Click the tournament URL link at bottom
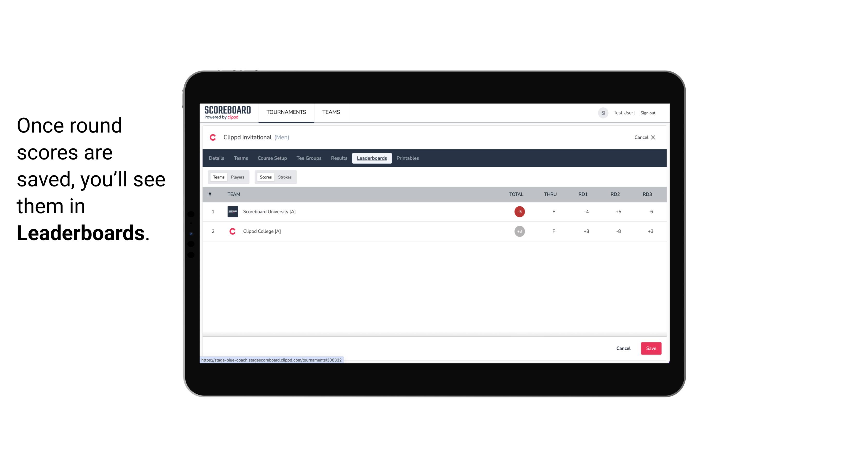The width and height of the screenshot is (868, 467). coord(272,360)
